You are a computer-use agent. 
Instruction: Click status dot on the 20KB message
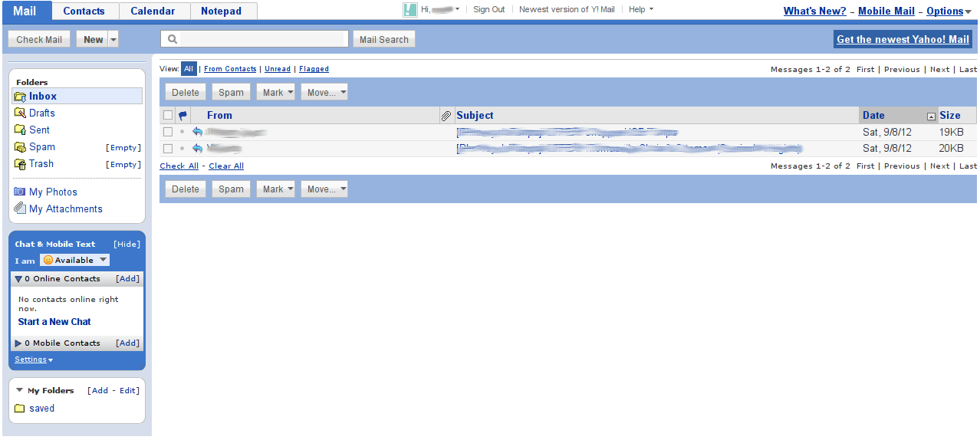[183, 149]
